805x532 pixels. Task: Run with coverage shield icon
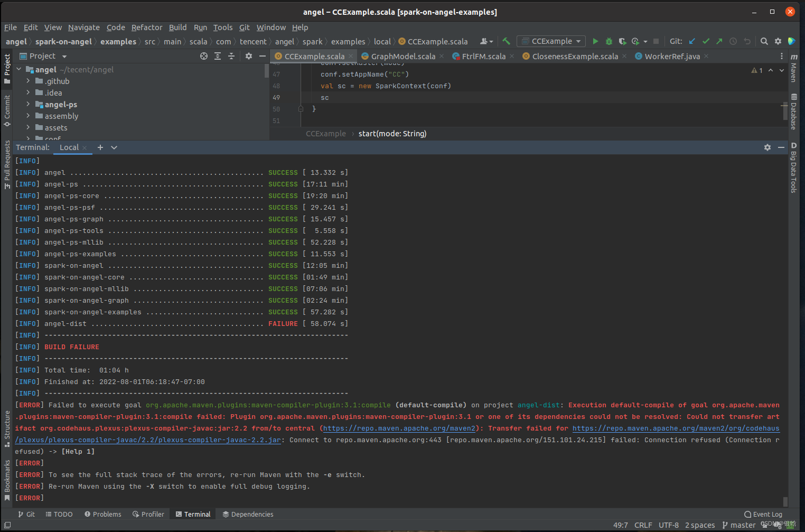point(622,41)
